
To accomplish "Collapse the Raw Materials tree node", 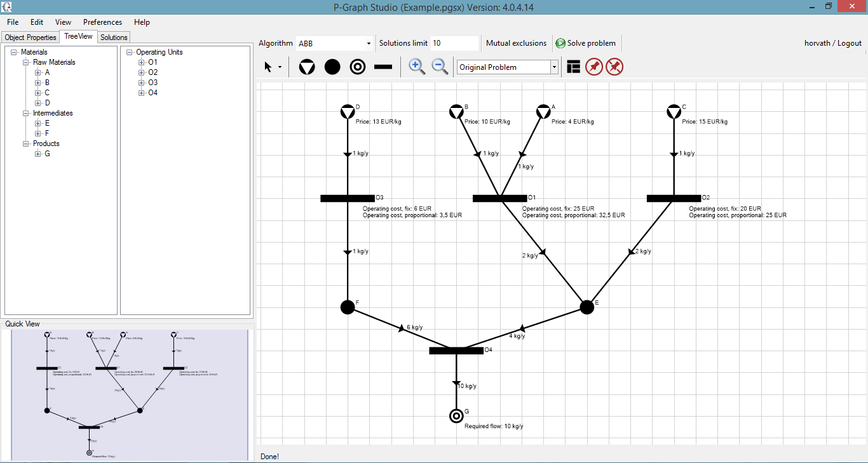I will 26,62.
